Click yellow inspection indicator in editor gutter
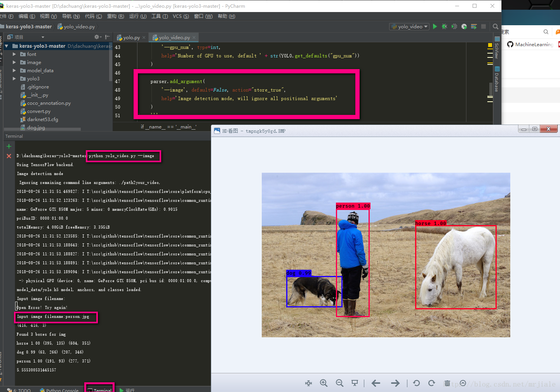 (x=490, y=45)
